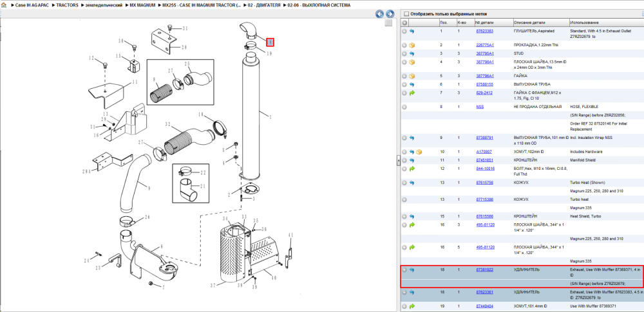Add part 87715386 using its plus icon

pos(404,199)
